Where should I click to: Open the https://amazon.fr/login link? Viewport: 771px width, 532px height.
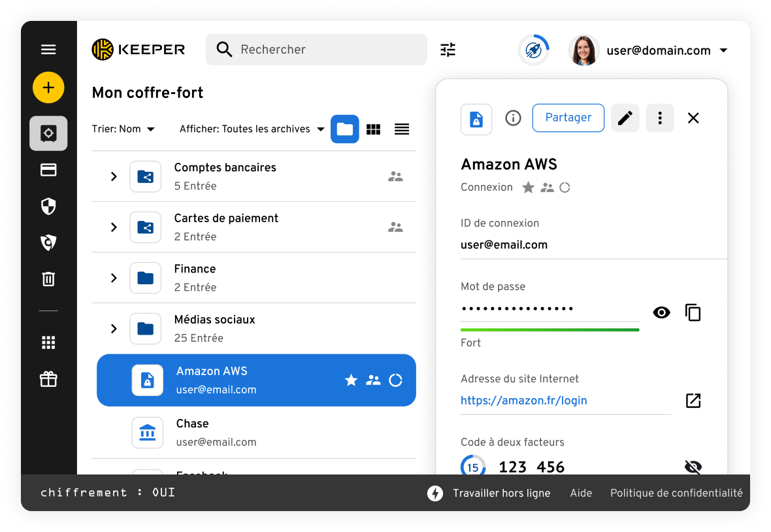523,400
